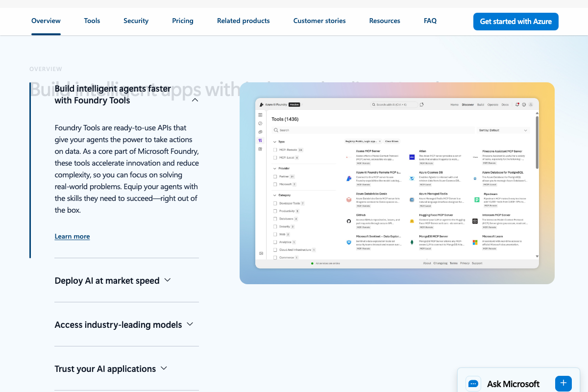The width and height of the screenshot is (588, 392).
Task: Click the Intercom MCP Server icon
Action: pyautogui.click(x=475, y=221)
